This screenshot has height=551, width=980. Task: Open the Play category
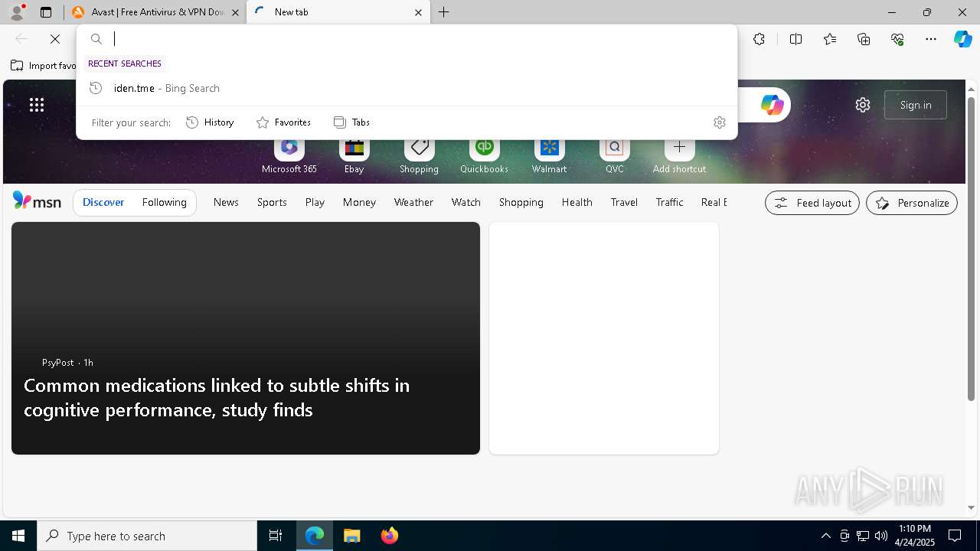[315, 202]
